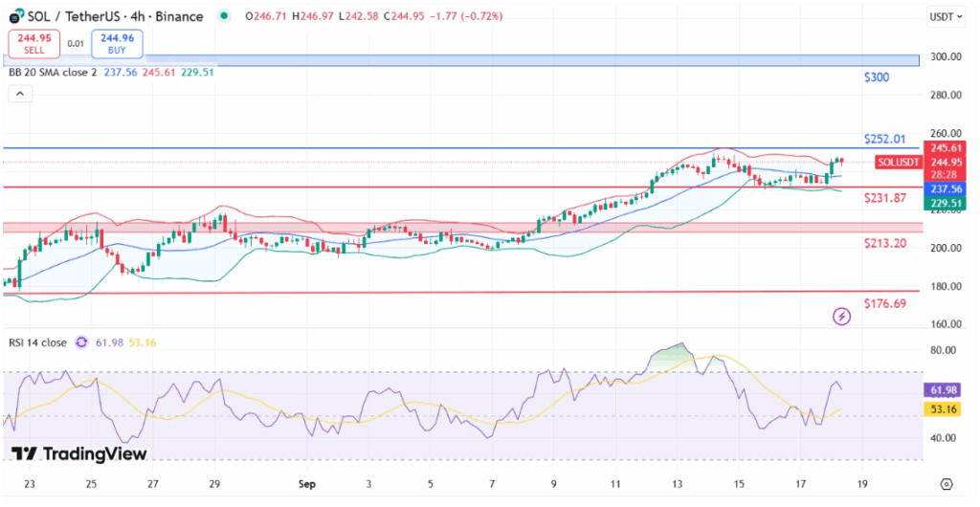The height and width of the screenshot is (507, 980).
Task: Click the blue $300 resistance zone
Action: click(x=461, y=60)
